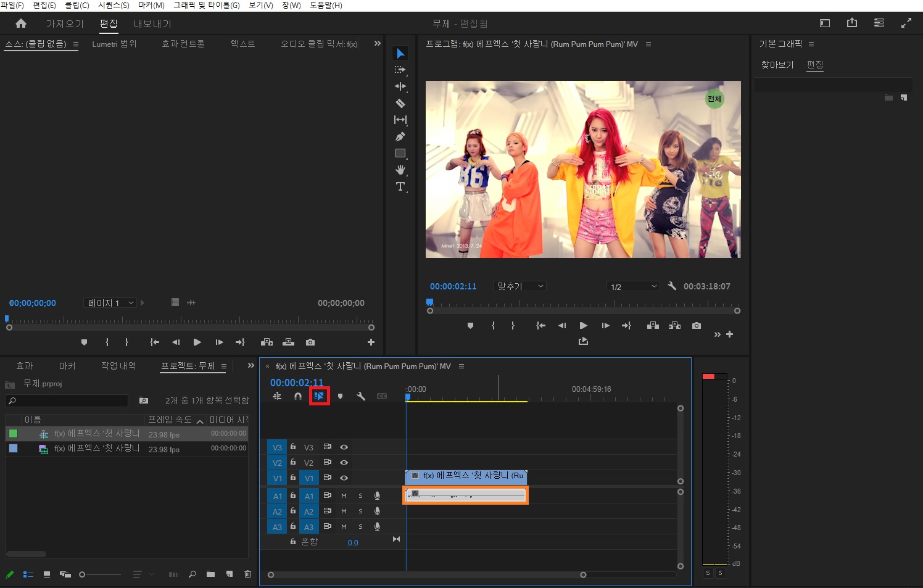Add marker in timeline panel
The image size is (923, 588).
[340, 396]
